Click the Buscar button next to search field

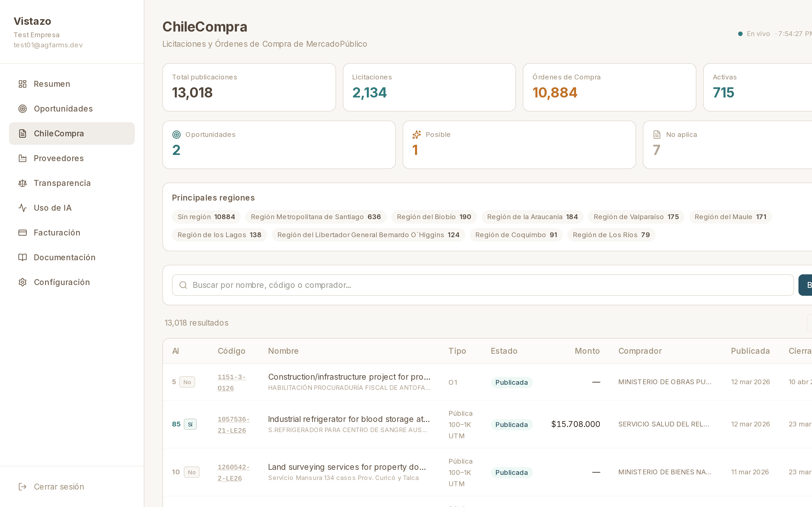[x=807, y=285]
